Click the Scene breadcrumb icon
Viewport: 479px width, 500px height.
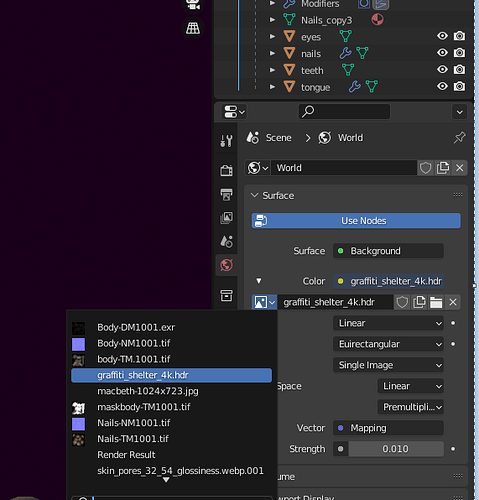(x=253, y=138)
